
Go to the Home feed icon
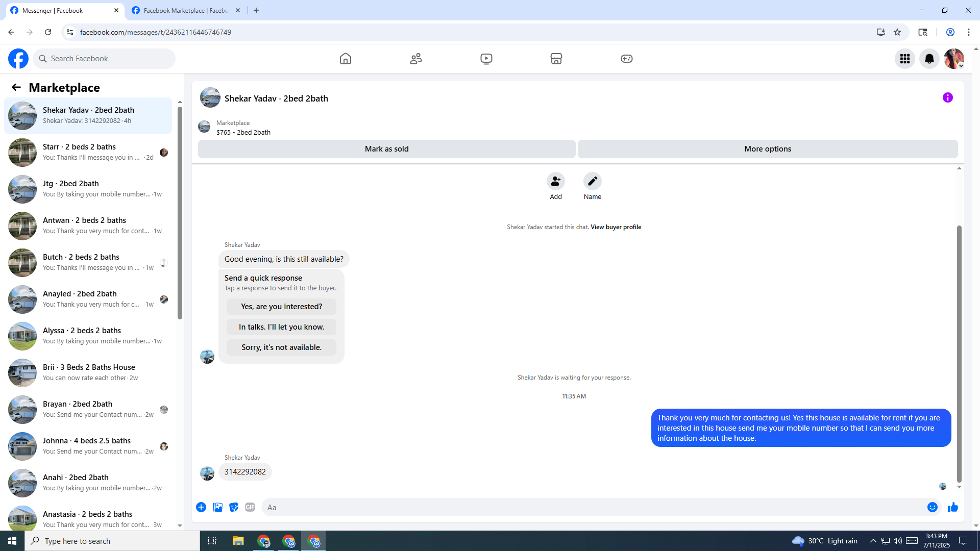[x=346, y=59]
